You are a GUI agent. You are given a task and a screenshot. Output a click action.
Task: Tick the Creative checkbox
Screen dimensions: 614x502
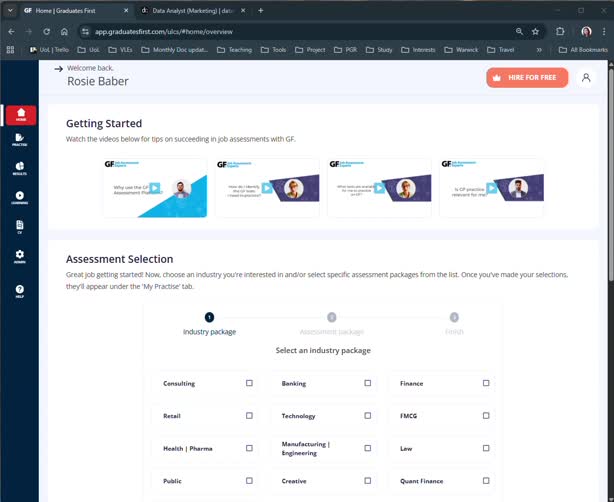368,480
